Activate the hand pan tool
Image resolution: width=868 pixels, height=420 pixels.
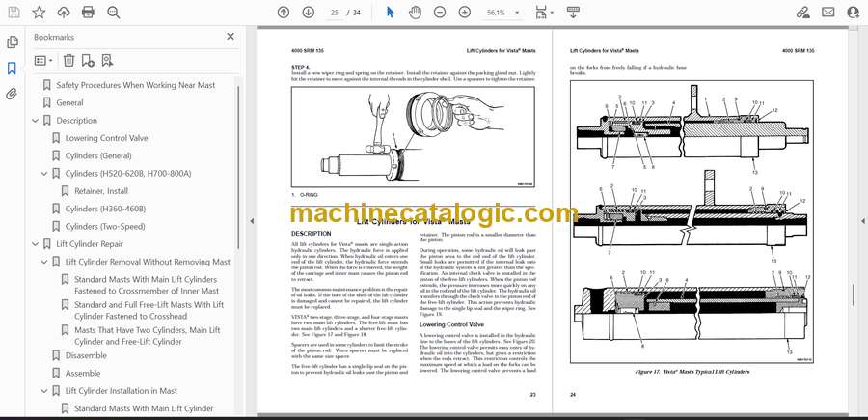(415, 13)
